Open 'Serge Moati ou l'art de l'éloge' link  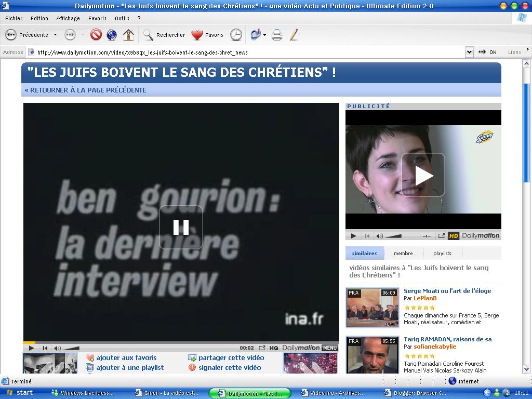pos(447,291)
